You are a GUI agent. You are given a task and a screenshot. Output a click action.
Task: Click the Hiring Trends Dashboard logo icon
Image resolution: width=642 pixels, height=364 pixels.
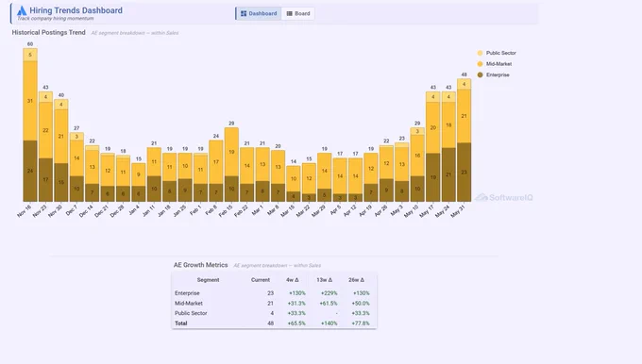22,11
